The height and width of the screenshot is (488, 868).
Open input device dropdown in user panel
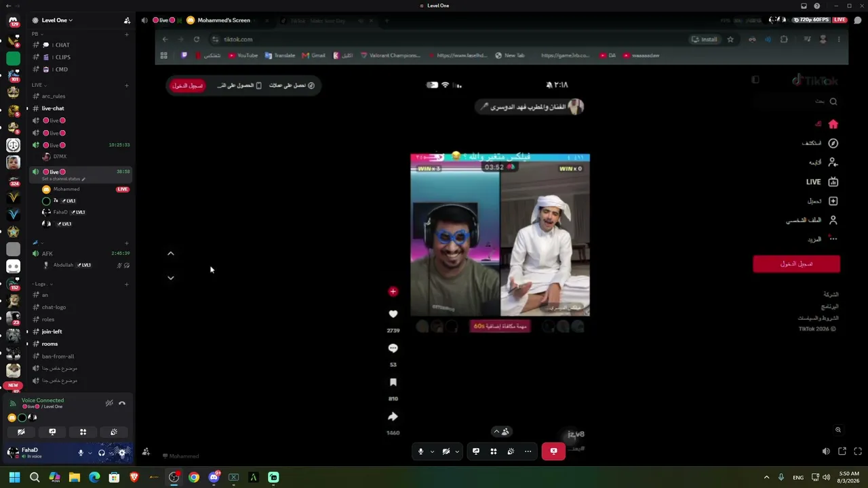pyautogui.click(x=90, y=453)
